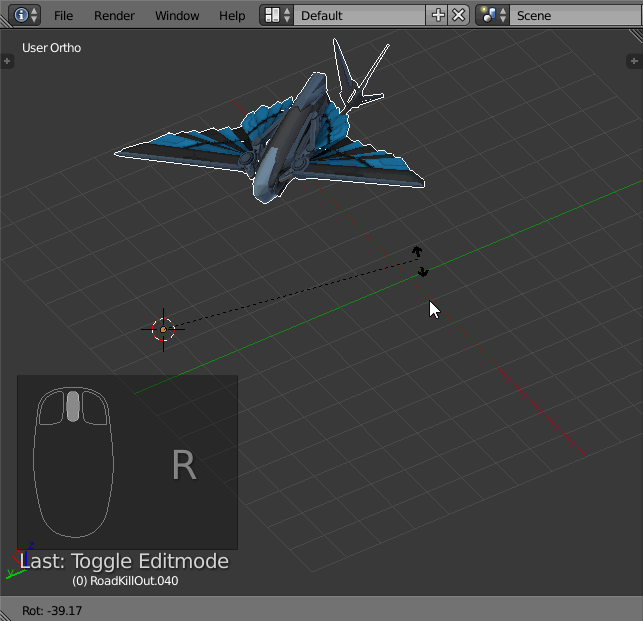Image resolution: width=643 pixels, height=621 pixels.
Task: Add a new screen layout with plus button
Action: pos(437,15)
